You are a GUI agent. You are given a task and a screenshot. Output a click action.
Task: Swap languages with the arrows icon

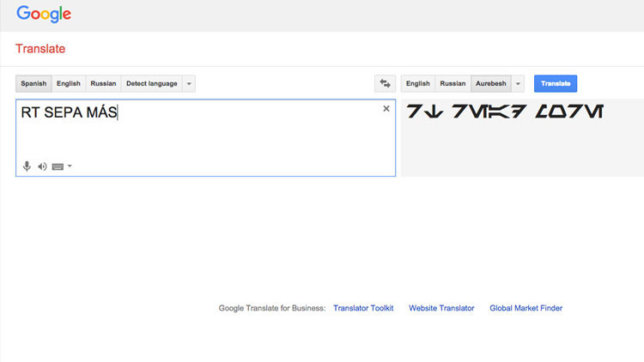[385, 83]
